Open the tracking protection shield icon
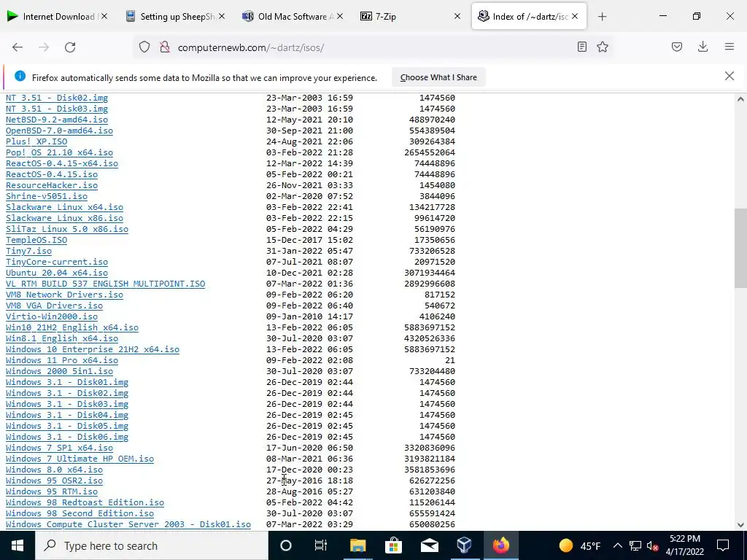 (144, 47)
